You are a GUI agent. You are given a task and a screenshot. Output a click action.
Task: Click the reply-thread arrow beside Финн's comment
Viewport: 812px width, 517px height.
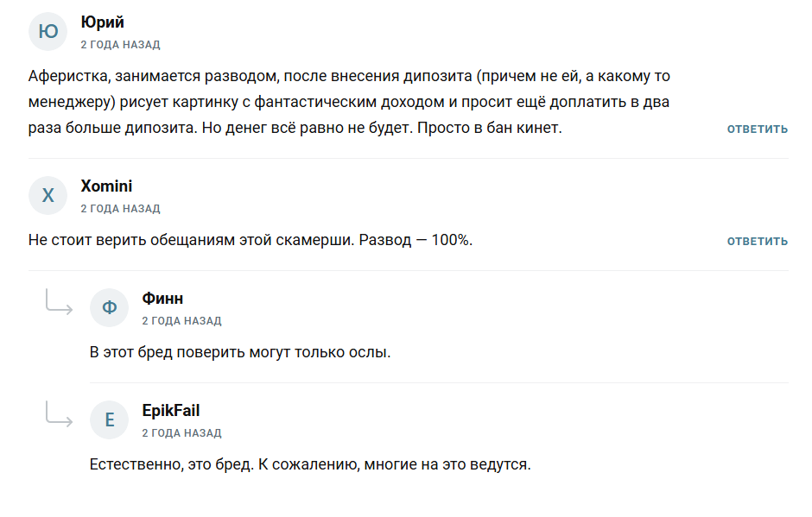click(59, 303)
